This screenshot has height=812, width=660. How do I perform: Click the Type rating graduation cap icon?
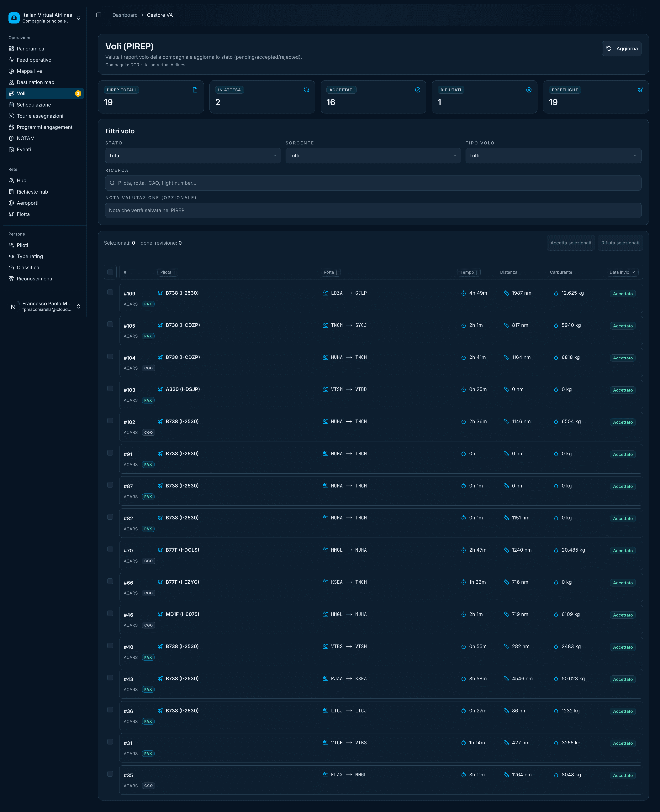point(11,257)
